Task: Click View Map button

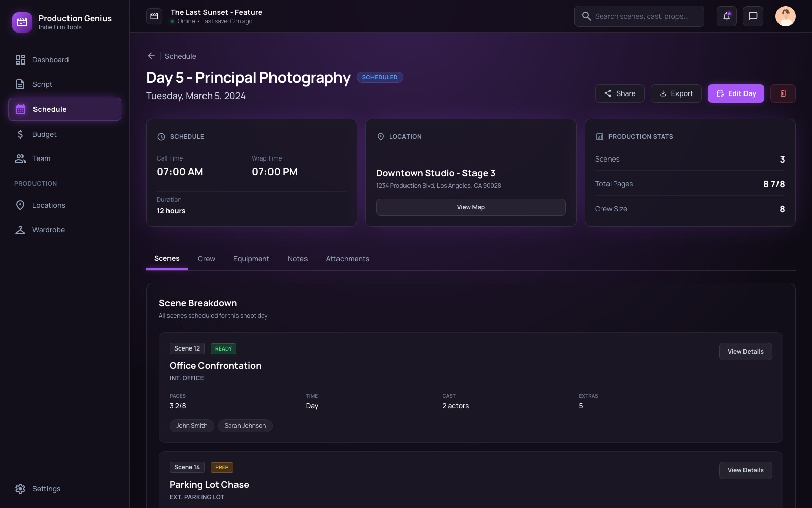Action: 470,207
